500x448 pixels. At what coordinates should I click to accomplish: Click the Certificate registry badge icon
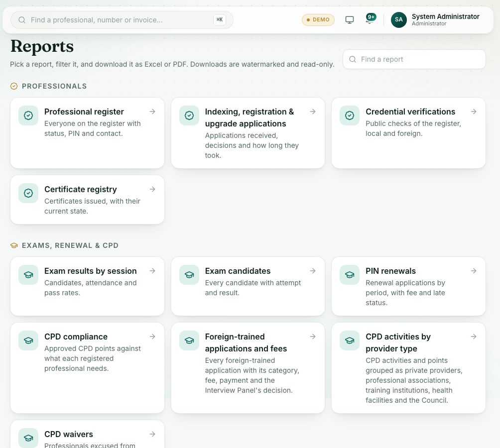28,193
